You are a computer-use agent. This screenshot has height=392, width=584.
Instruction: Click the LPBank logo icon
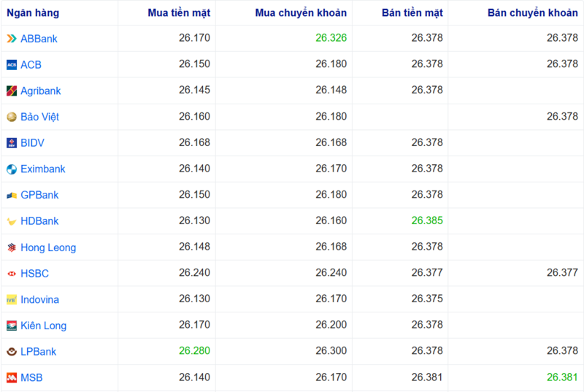click(x=12, y=352)
